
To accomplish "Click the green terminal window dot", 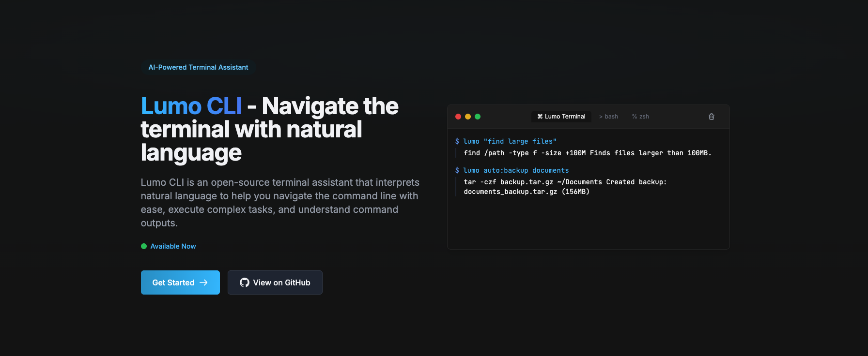I will click(478, 117).
